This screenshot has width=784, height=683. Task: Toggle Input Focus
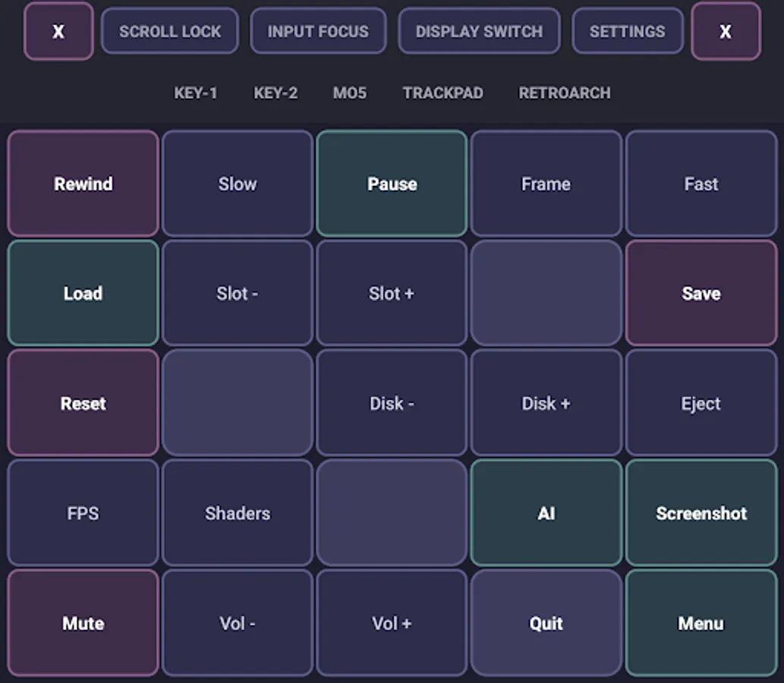(x=318, y=31)
